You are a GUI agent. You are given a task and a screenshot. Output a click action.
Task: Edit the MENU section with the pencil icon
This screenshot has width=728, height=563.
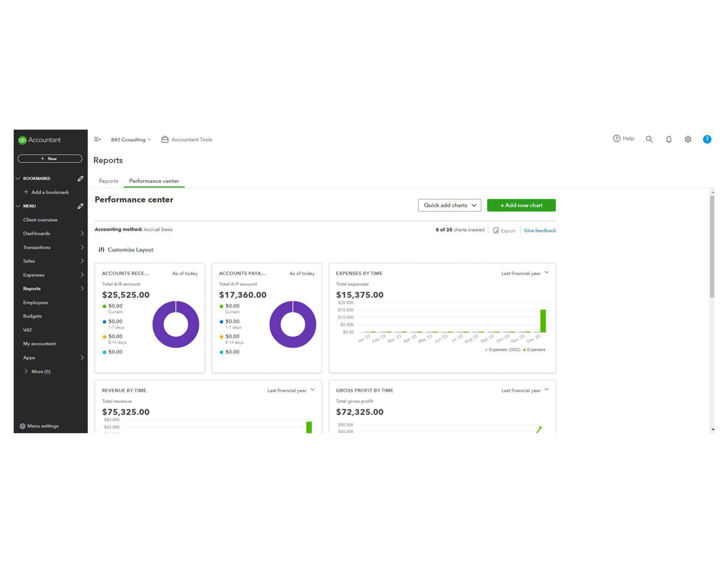80,206
